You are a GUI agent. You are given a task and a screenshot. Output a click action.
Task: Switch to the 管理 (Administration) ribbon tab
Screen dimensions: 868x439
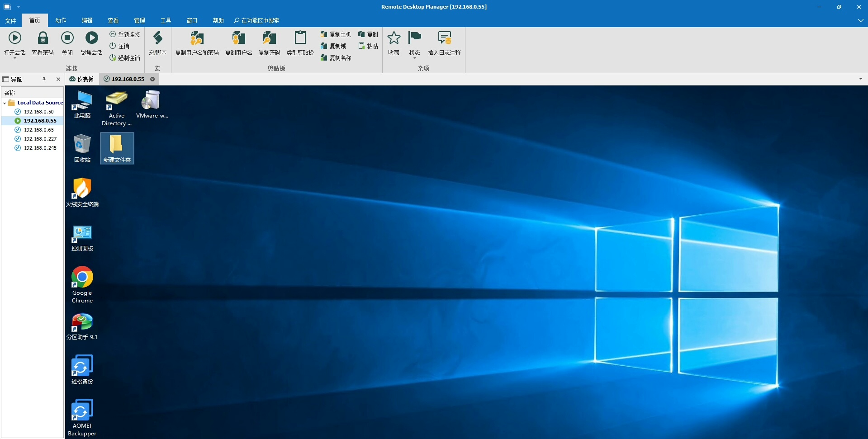tap(139, 20)
